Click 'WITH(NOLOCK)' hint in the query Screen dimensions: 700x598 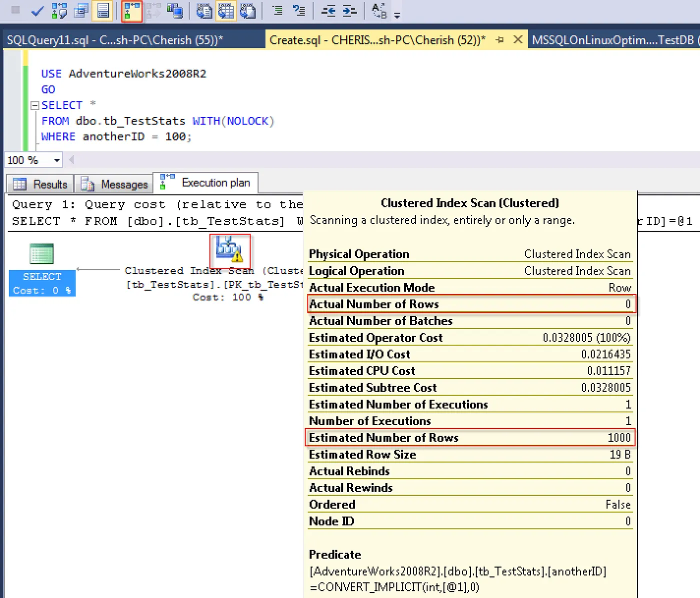(233, 121)
